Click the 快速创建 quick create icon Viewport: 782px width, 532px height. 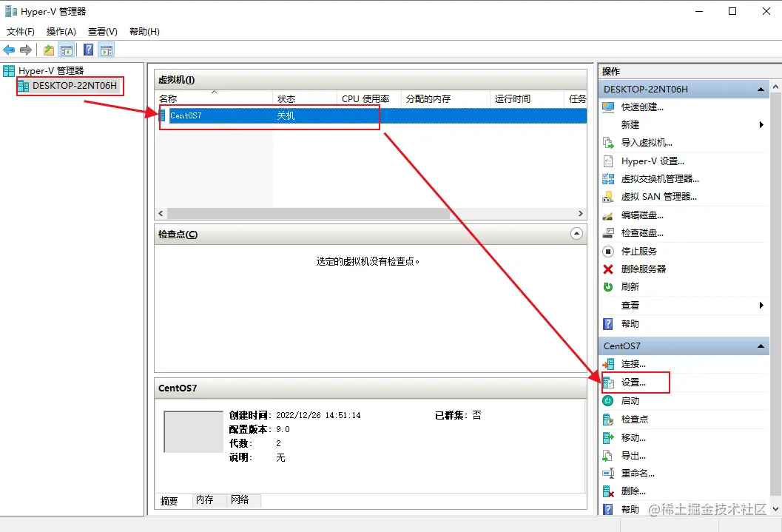pyautogui.click(x=608, y=107)
